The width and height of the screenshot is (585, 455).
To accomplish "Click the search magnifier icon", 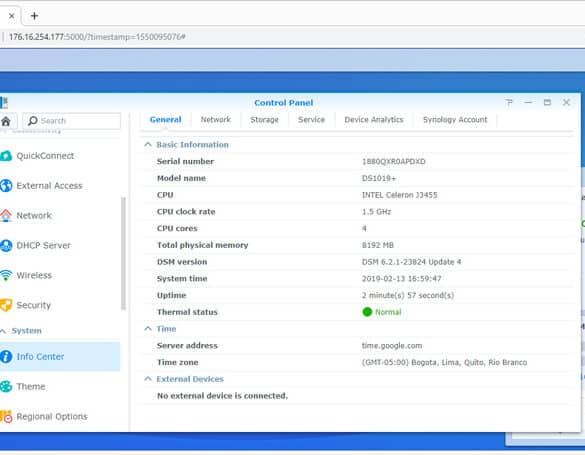I will [33, 120].
